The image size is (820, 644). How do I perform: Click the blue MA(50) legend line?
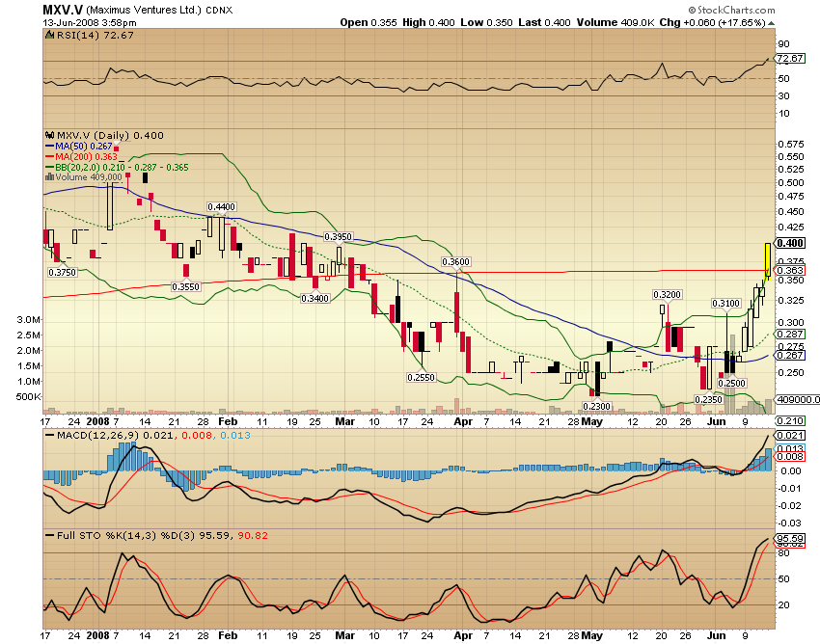[x=49, y=146]
